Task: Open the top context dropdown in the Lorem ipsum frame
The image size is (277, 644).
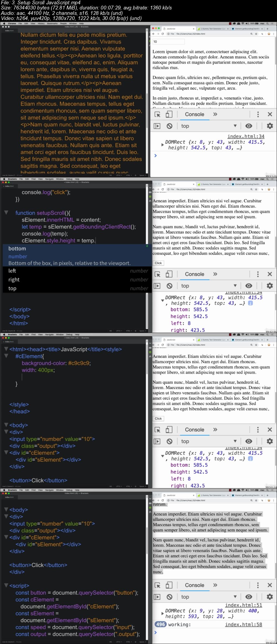Action: point(209,126)
